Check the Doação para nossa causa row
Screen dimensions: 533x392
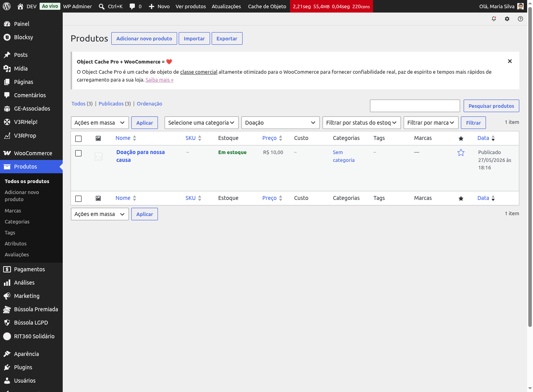coord(78,153)
